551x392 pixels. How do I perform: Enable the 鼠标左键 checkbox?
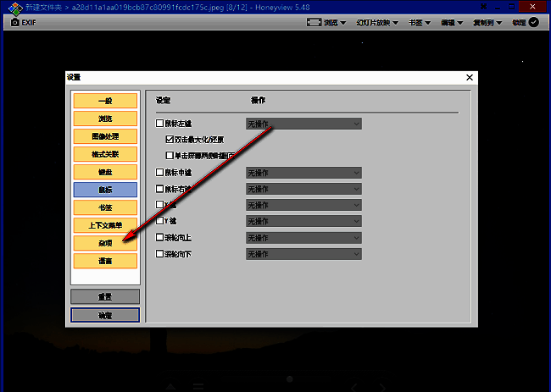159,124
